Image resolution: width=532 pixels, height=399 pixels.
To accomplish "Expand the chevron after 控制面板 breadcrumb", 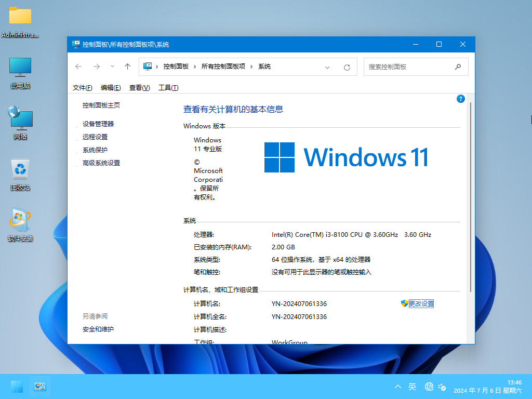I will click(195, 67).
